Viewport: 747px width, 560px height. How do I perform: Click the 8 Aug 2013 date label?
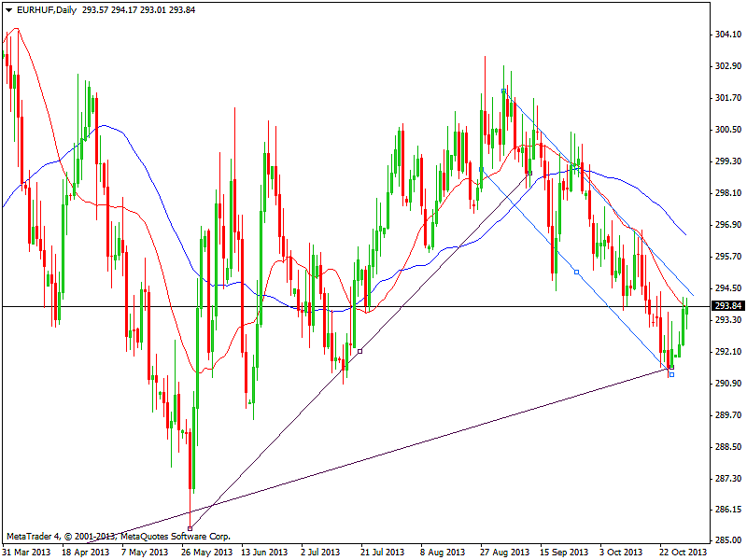444,552
